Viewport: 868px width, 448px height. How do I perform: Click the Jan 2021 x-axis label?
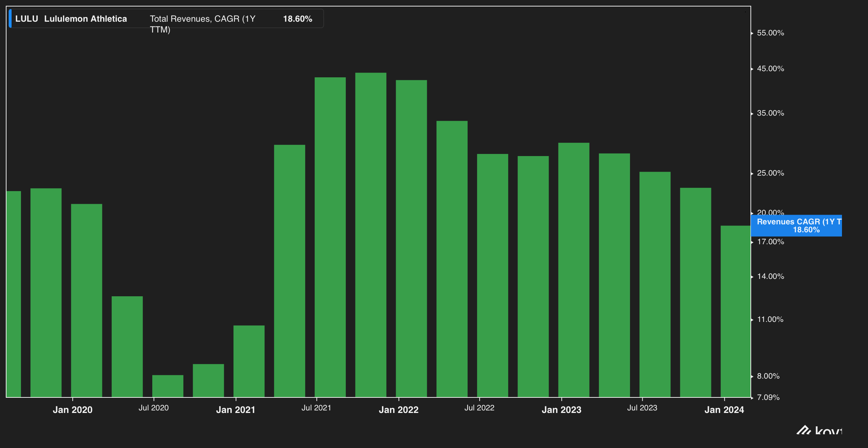click(235, 410)
